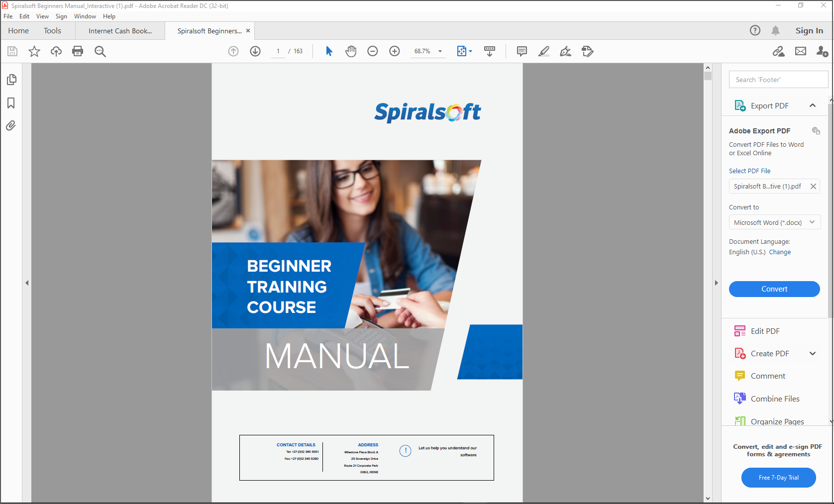834x504 pixels.
Task: Open the Sign document pen tool
Action: (x=566, y=51)
